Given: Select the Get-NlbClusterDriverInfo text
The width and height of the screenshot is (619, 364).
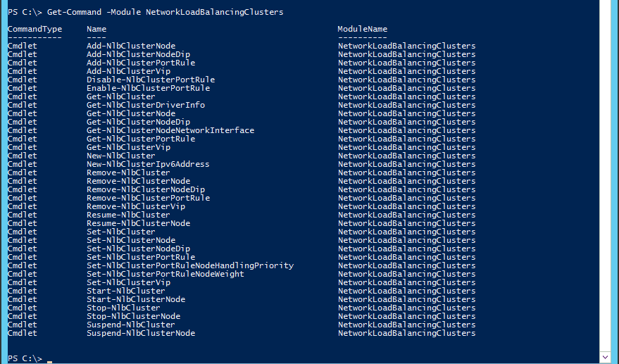Looking at the screenshot, I should [146, 105].
